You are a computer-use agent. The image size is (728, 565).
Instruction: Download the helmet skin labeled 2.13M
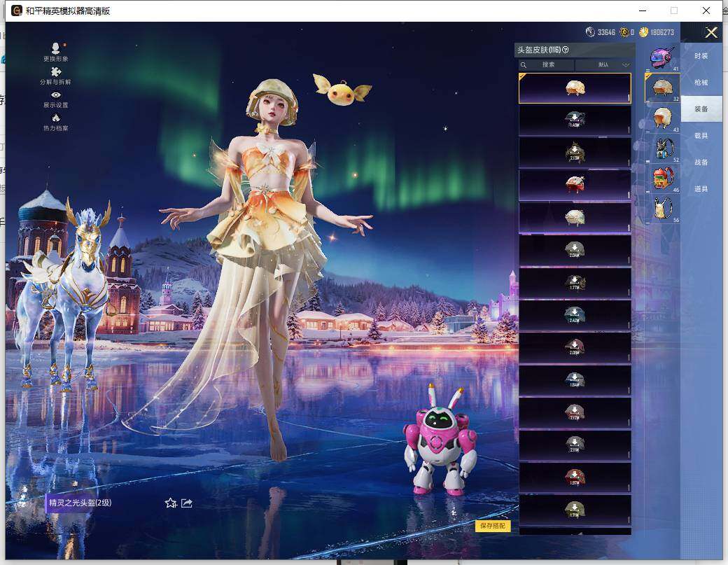point(575,152)
